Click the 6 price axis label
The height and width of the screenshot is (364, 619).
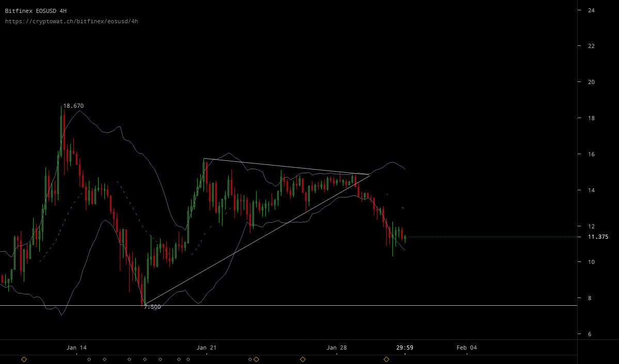click(590, 334)
